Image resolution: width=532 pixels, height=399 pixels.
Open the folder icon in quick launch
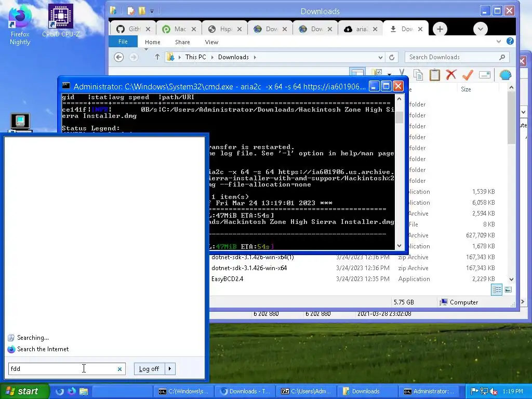point(84,392)
